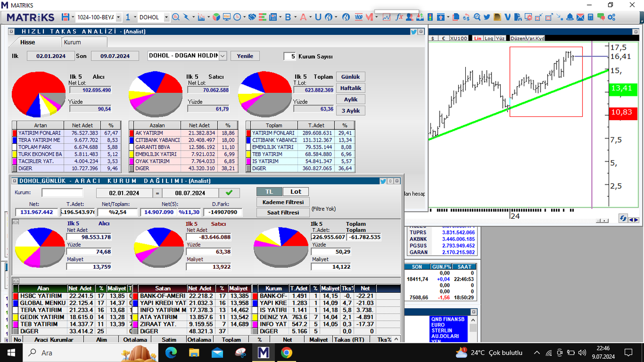Screen dimensions: 644x362
Task: Click the colored pie chart toolbar icon
Action: pyautogui.click(x=216, y=17)
